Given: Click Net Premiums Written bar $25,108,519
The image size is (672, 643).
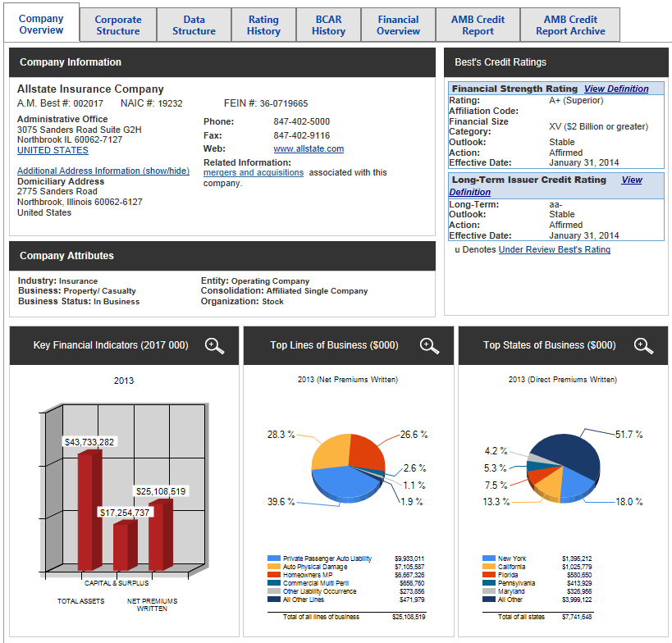Looking at the screenshot, I should point(161,535).
